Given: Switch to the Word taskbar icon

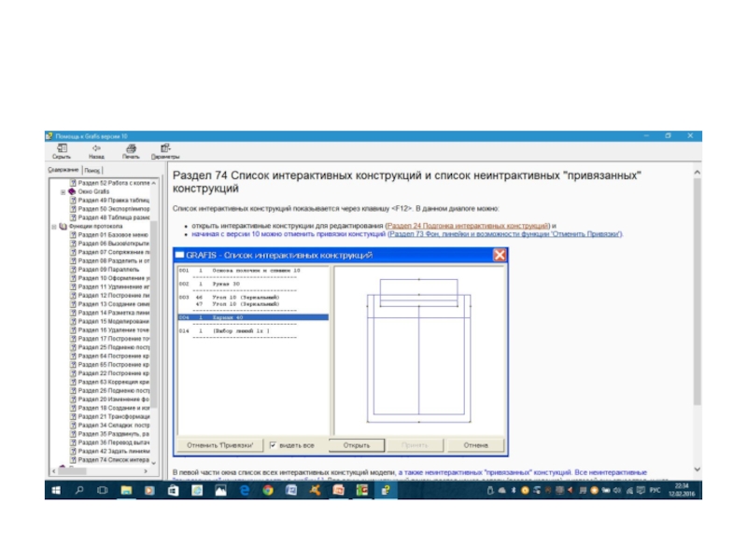Looking at the screenshot, I should click(291, 490).
